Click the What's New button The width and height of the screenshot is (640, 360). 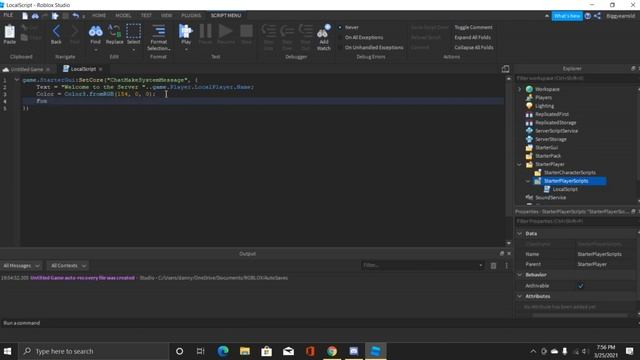567,16
